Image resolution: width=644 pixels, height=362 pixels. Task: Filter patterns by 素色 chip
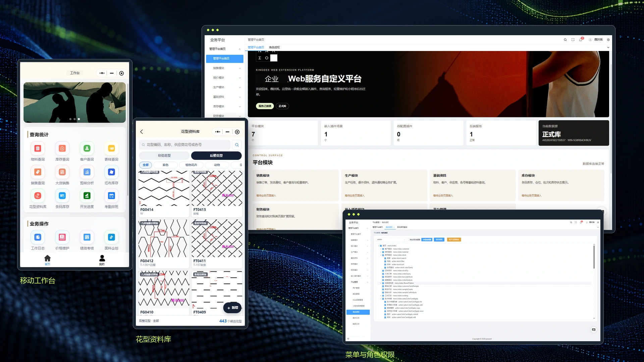click(165, 165)
